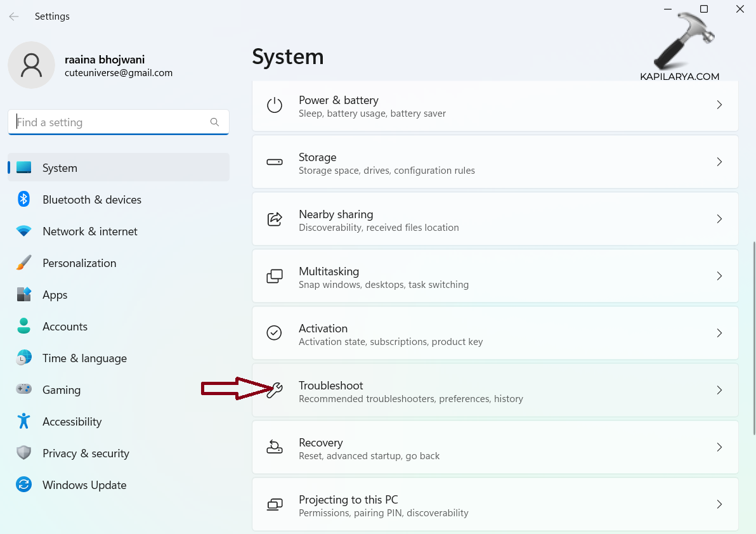Click the Storage drive icon

275,162
